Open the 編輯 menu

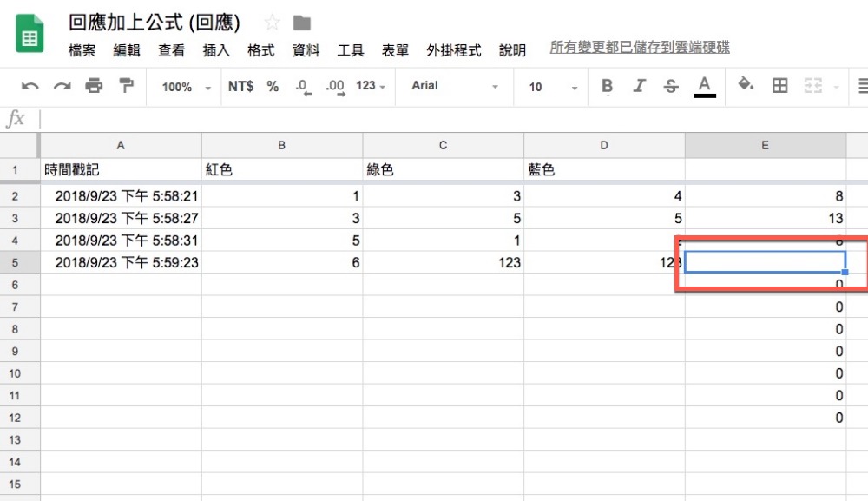pos(127,50)
